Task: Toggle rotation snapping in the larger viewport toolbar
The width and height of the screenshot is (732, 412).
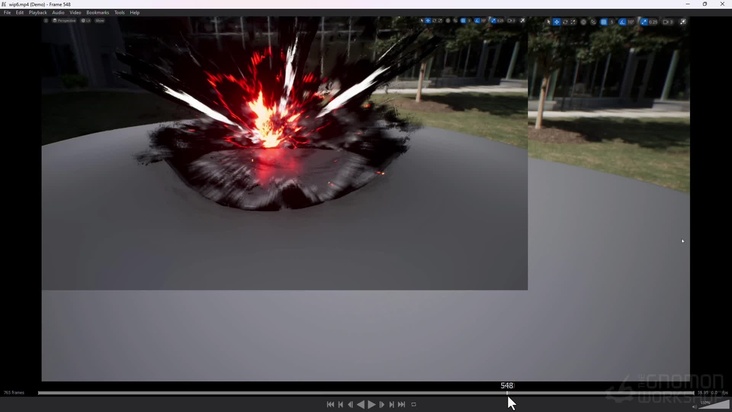Action: (x=622, y=22)
